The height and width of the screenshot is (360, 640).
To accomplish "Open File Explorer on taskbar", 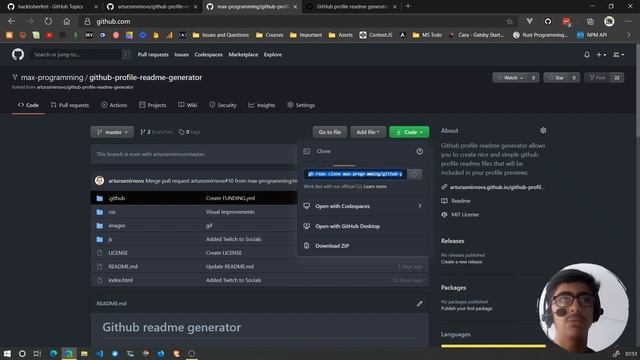I will tap(84, 353).
